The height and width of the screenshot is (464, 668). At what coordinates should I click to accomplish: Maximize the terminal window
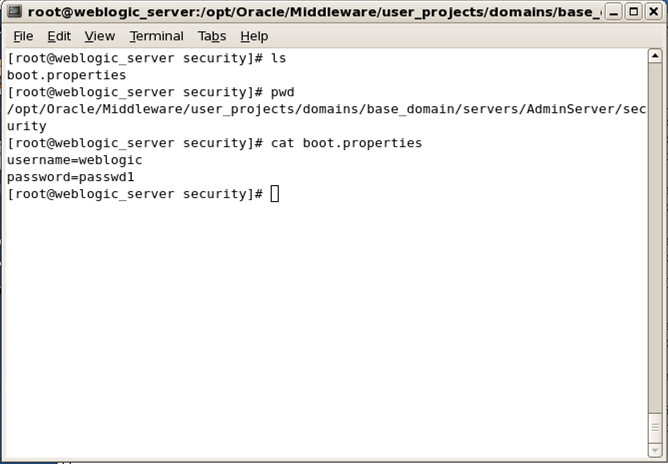point(633,12)
